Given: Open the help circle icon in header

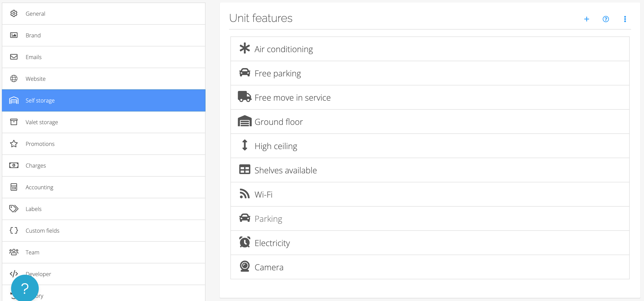Looking at the screenshot, I should 605,19.
